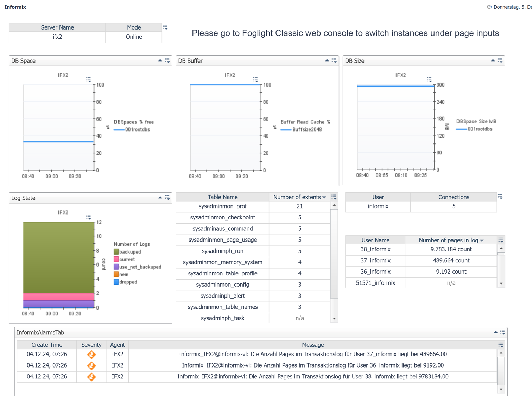Collapse the DB Space panel
Image resolution: width=532 pixels, height=402 pixels.
pyautogui.click(x=160, y=60)
